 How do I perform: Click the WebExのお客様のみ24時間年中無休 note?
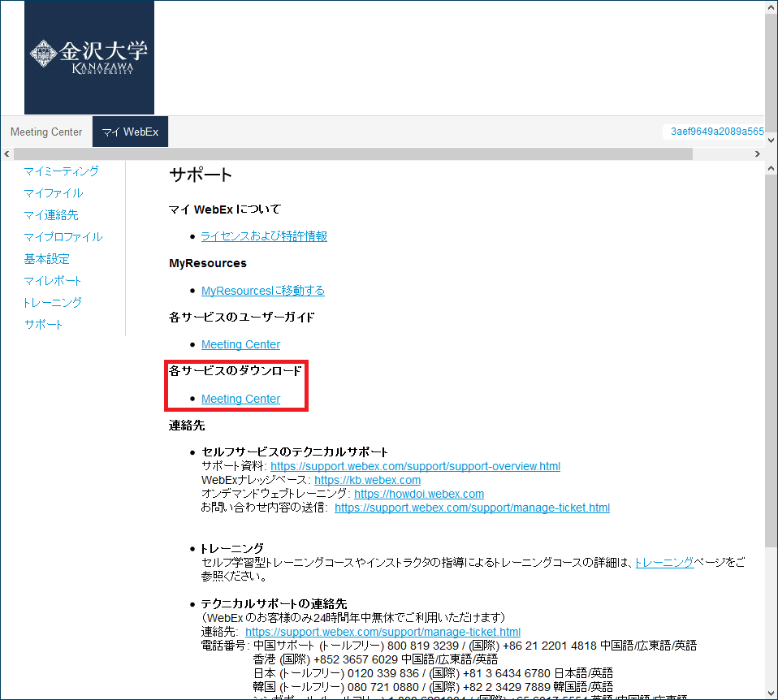[x=353, y=618]
